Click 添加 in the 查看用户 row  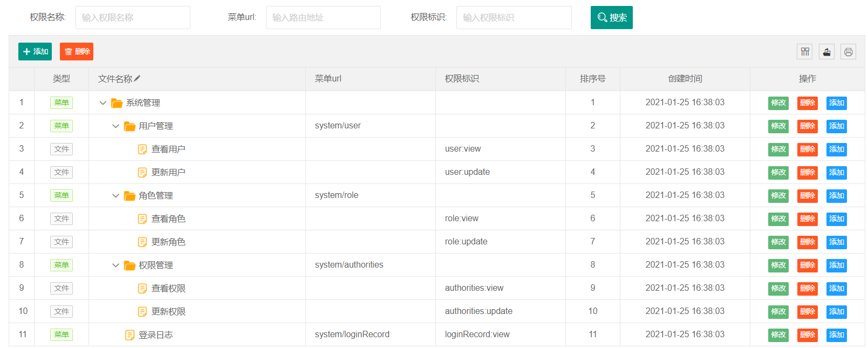(x=836, y=149)
